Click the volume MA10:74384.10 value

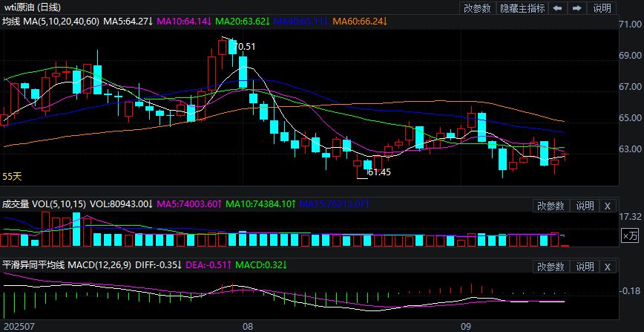(261, 204)
